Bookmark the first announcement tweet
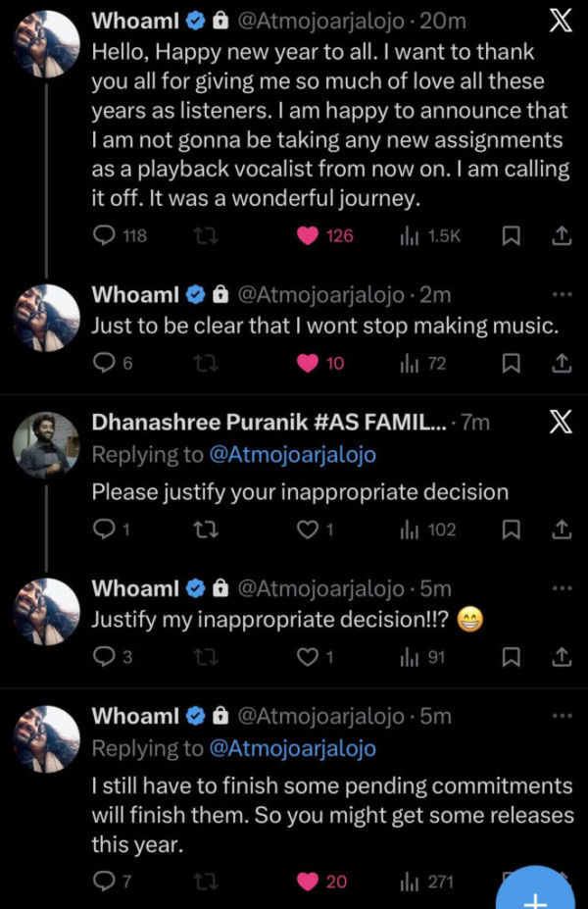The height and width of the screenshot is (909, 588). 511,235
